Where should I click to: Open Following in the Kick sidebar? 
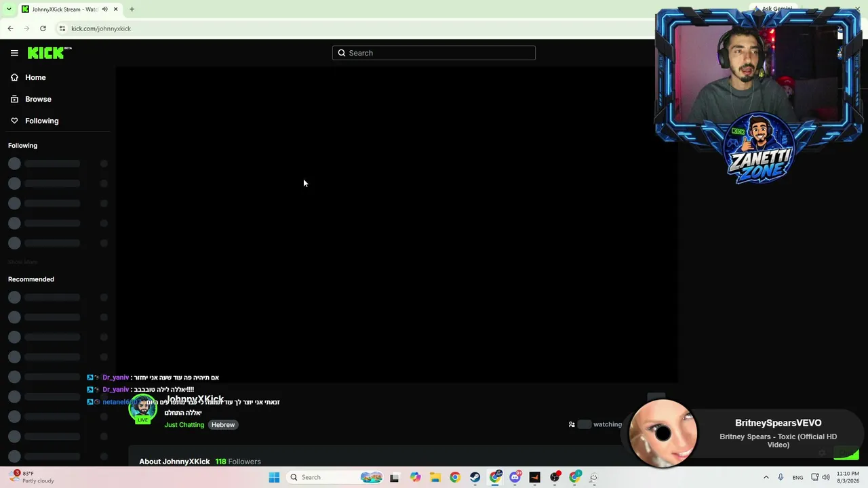(42, 121)
